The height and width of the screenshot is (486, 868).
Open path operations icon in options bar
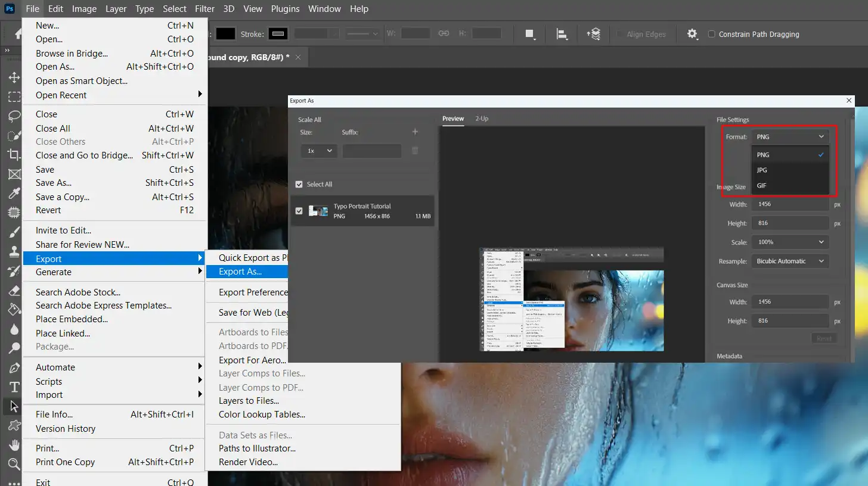(x=529, y=34)
